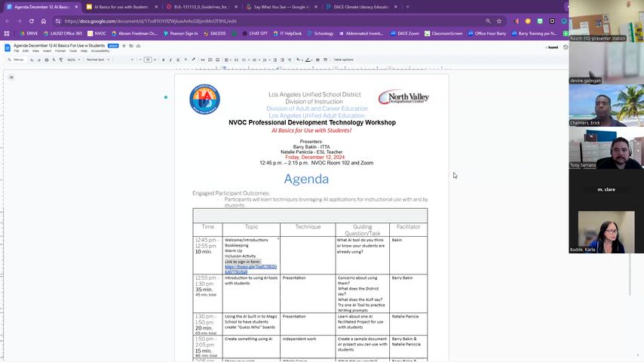Select the Paint format tool
The height and width of the screenshot is (362, 644).
tap(61, 60)
